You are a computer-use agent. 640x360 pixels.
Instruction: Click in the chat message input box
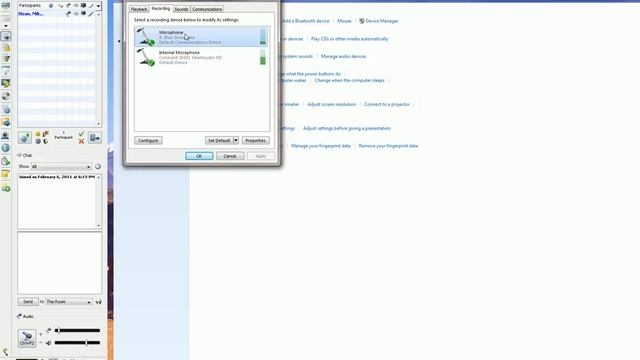click(x=60, y=263)
